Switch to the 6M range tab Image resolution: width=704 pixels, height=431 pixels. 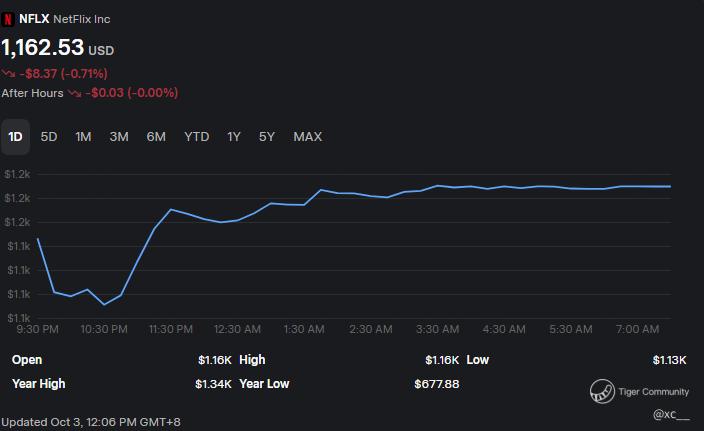pyautogui.click(x=156, y=137)
